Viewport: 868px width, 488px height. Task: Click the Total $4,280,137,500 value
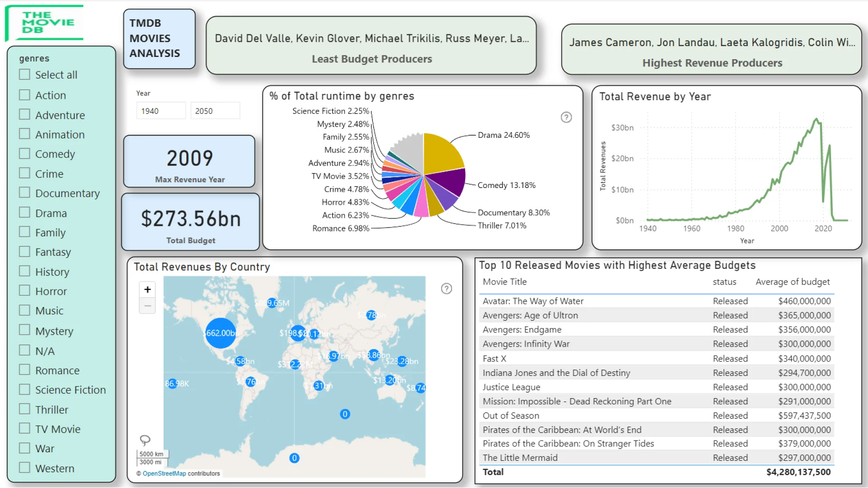point(798,472)
